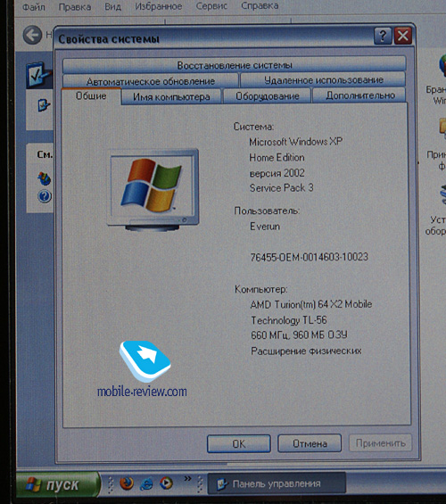446x504 pixels.
Task: Click the Technology TL-56 text
Action: point(288,320)
